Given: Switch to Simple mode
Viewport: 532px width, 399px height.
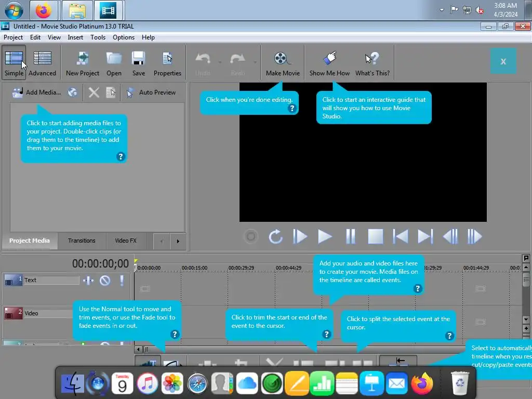Looking at the screenshot, I should 14,63.
